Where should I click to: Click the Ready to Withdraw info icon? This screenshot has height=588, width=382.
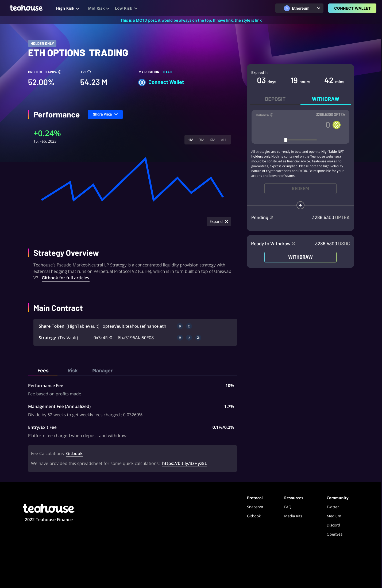294,243
